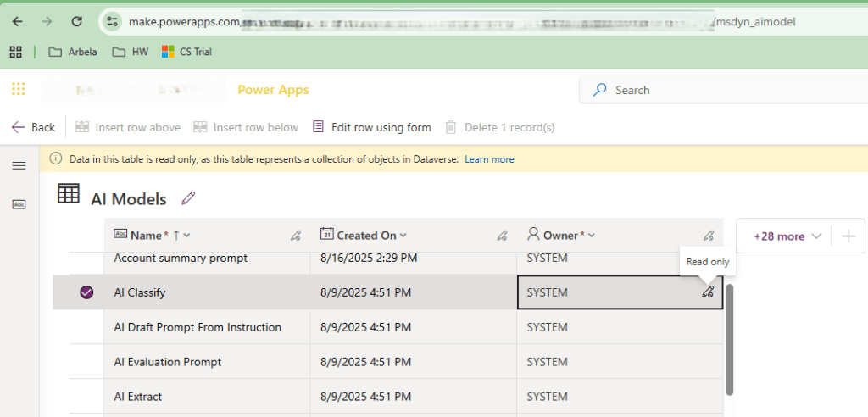Click the vertical scrollbar of the table

click(729, 339)
